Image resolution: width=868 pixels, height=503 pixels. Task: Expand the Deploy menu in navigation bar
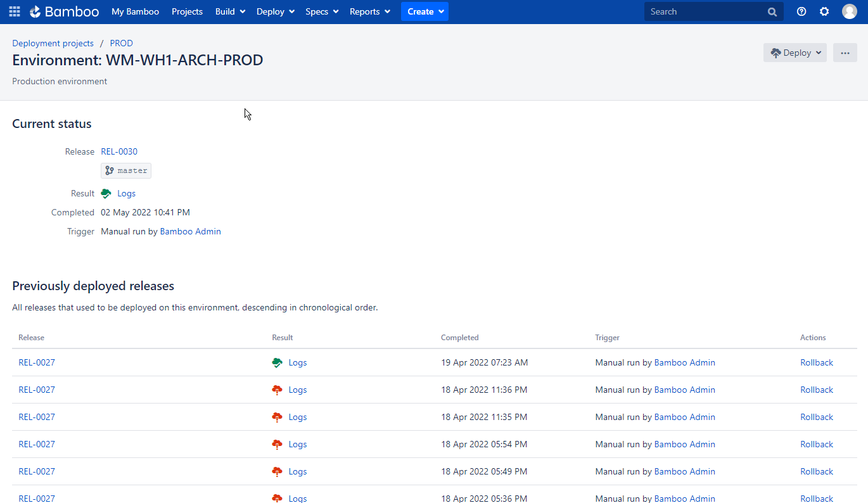click(x=276, y=11)
